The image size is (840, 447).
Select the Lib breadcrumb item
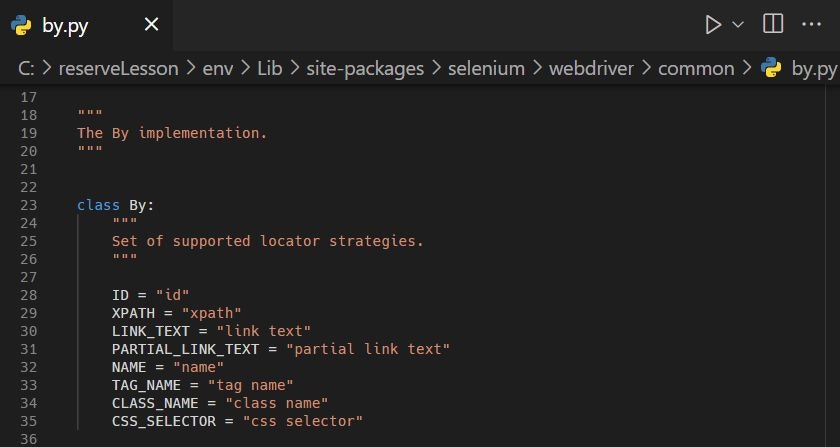pyautogui.click(x=269, y=69)
